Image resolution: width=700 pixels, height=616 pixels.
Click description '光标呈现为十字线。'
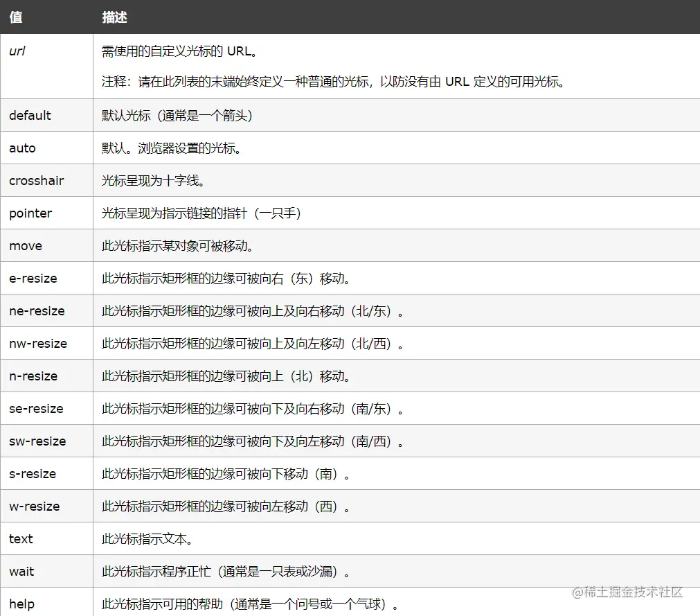(154, 181)
